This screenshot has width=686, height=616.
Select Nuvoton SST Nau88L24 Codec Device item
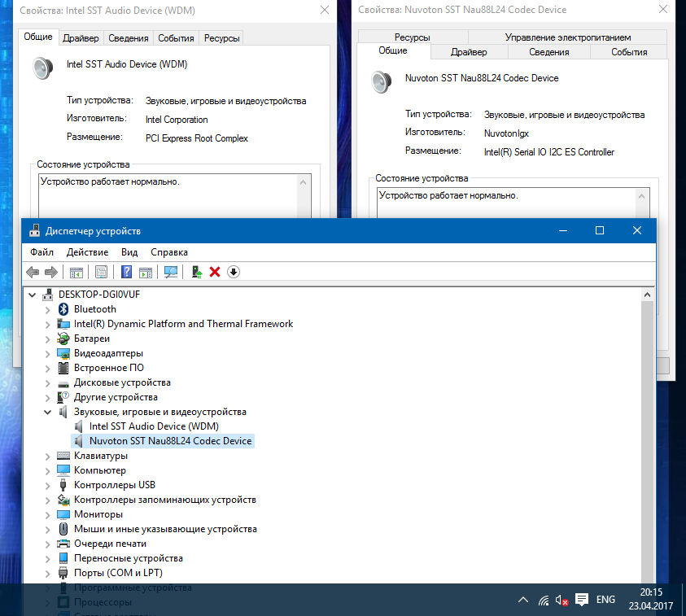[x=170, y=441]
